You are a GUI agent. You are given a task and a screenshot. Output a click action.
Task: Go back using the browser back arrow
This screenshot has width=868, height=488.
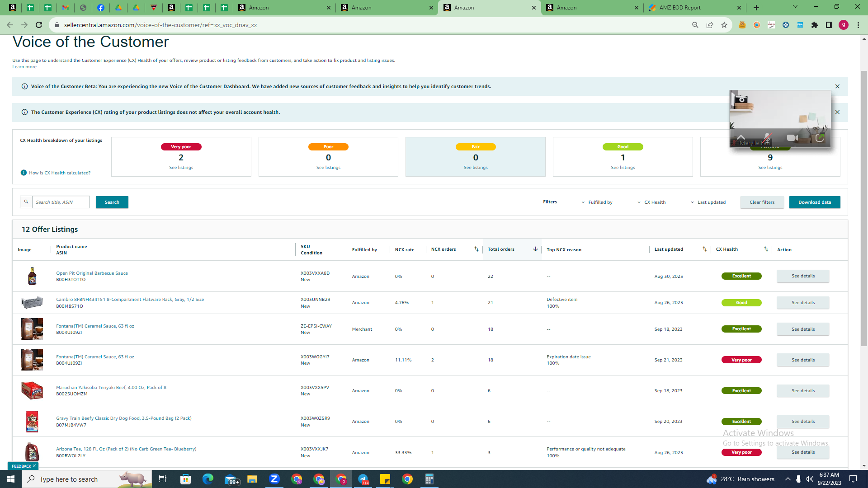(x=10, y=25)
